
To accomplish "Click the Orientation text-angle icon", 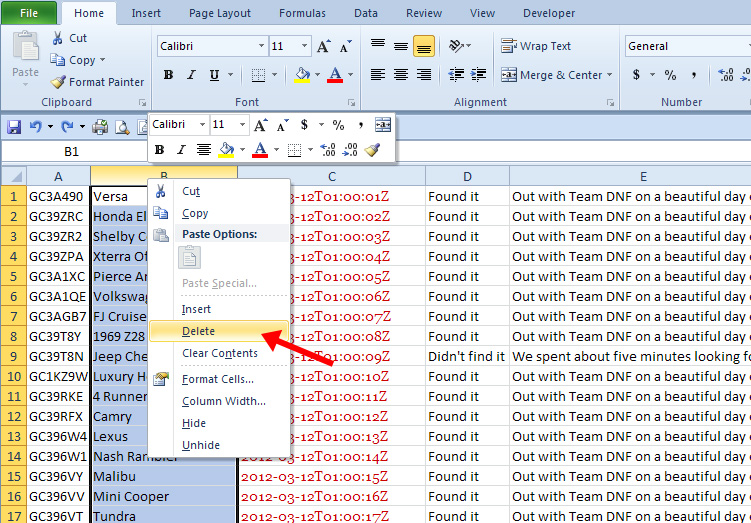I will click(x=456, y=46).
